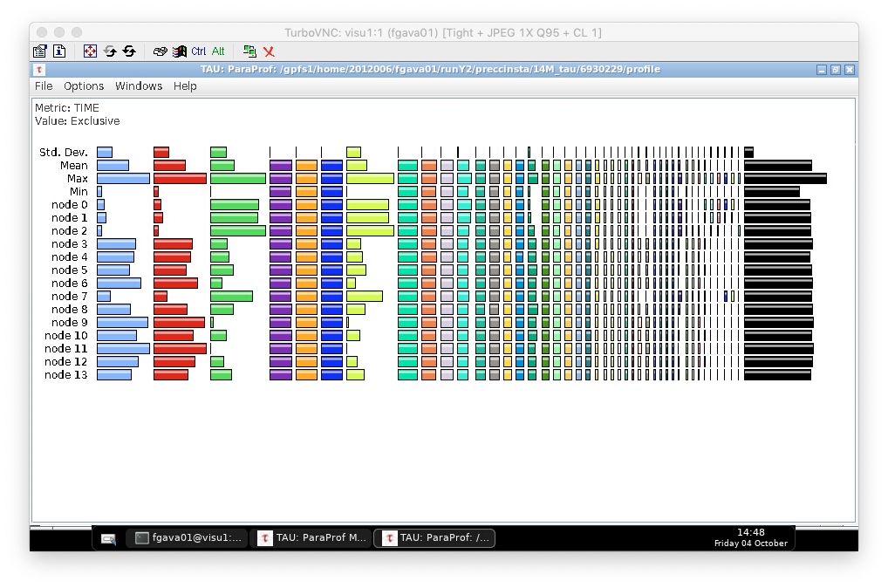Open the Options menu

84,86
